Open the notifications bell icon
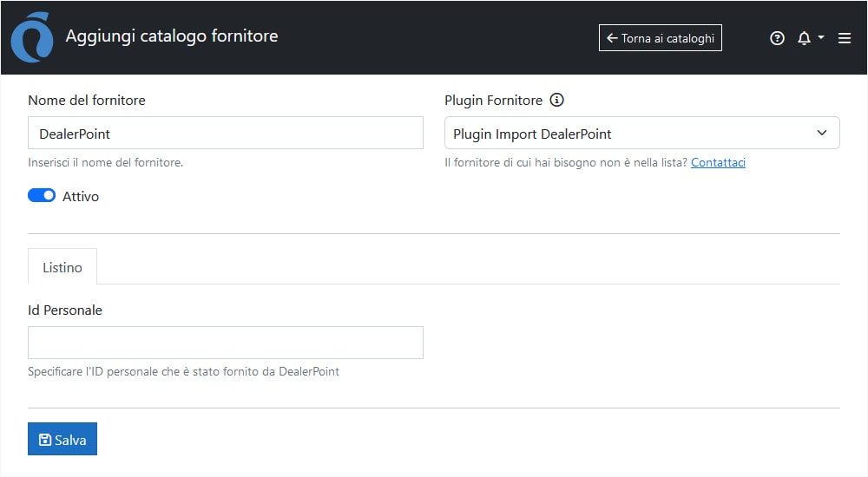Image resolution: width=868 pixels, height=477 pixels. (804, 38)
